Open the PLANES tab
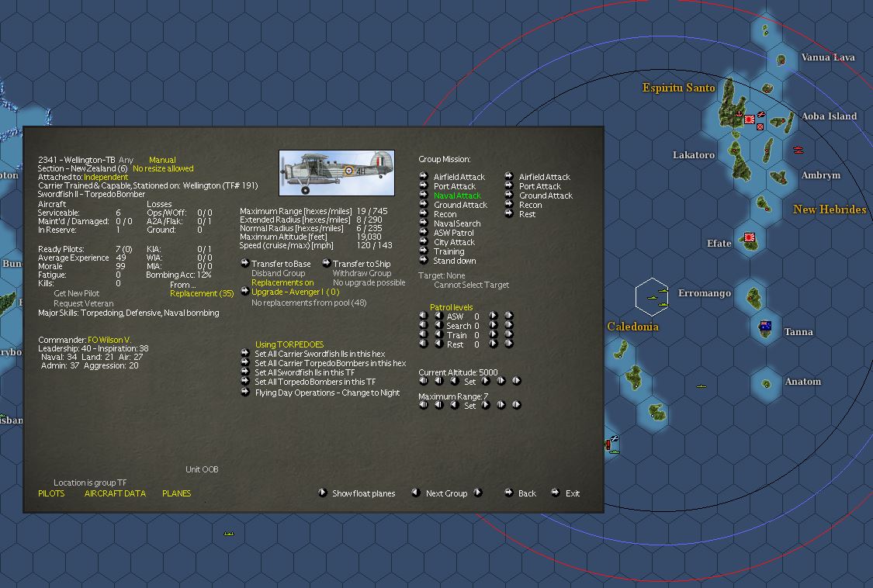 pos(176,493)
